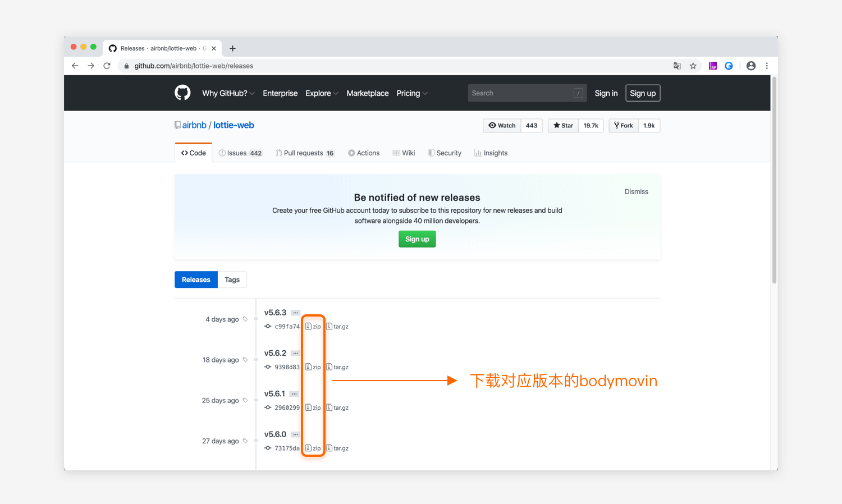
Task: Click the page vertical scrollbar
Action: tap(774, 180)
